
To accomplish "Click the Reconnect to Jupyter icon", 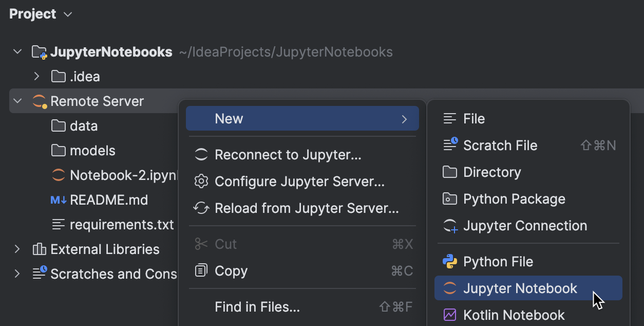I will tap(201, 155).
